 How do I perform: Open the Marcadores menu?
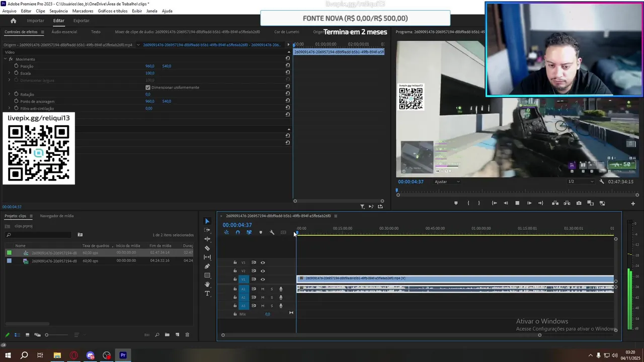point(83,11)
